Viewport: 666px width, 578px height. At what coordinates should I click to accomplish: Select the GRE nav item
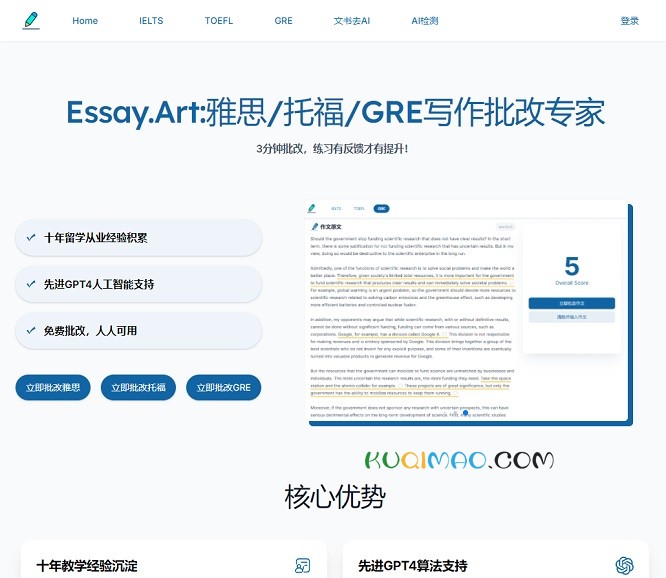283,21
